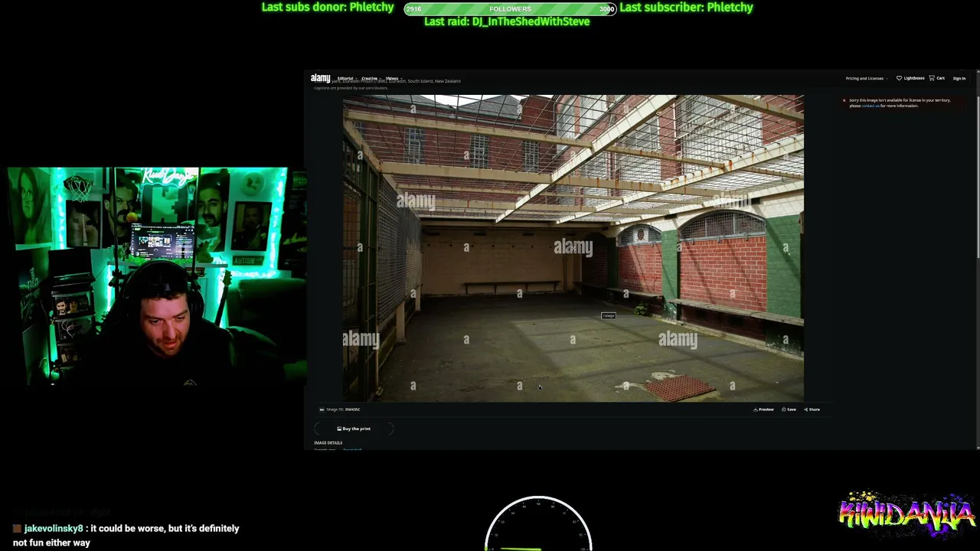Select the Image ID text DW435C
Image resolution: width=980 pixels, height=551 pixels.
(352, 409)
